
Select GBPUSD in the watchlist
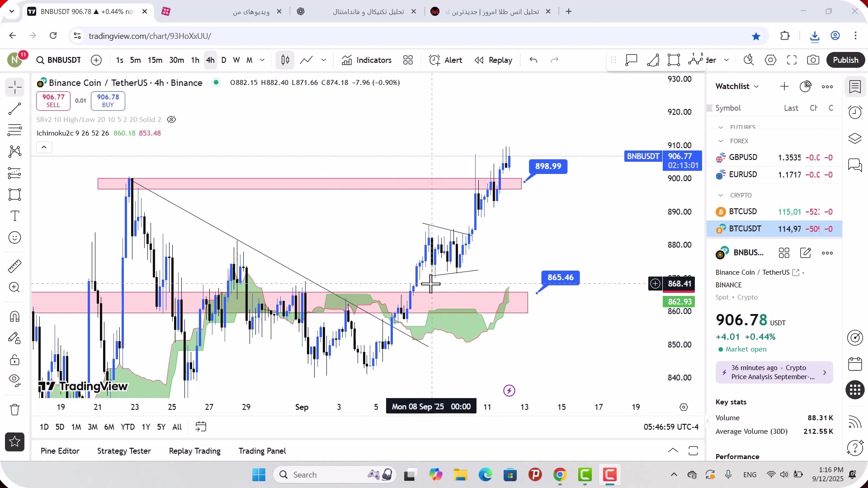(x=774, y=157)
